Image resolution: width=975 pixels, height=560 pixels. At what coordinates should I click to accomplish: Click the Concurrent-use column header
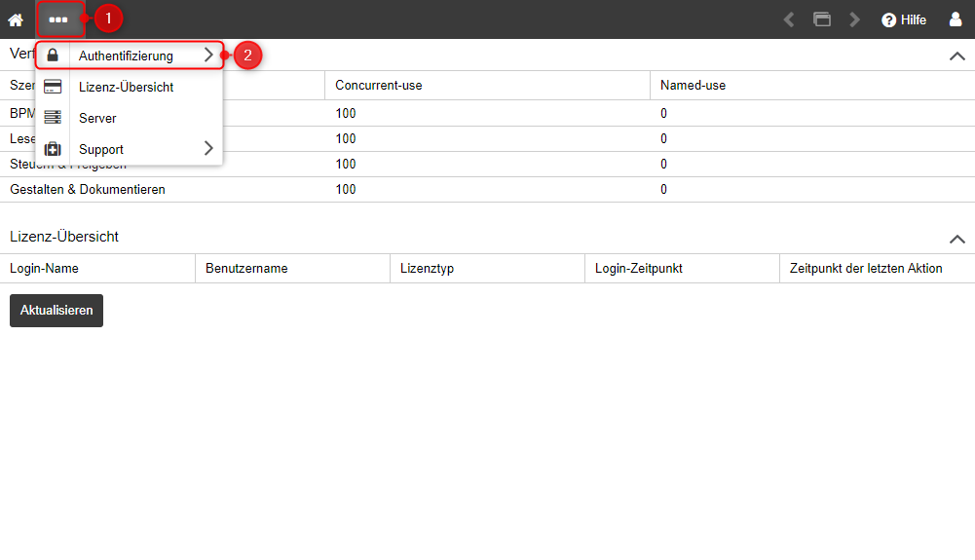click(x=379, y=85)
